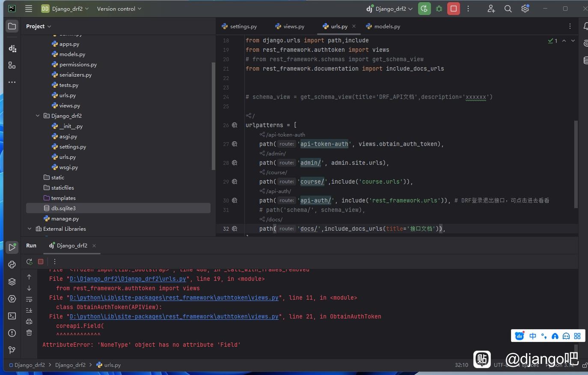Viewport: 588px width, 375px height.
Task: Open the main hamburger menu
Action: point(29,9)
